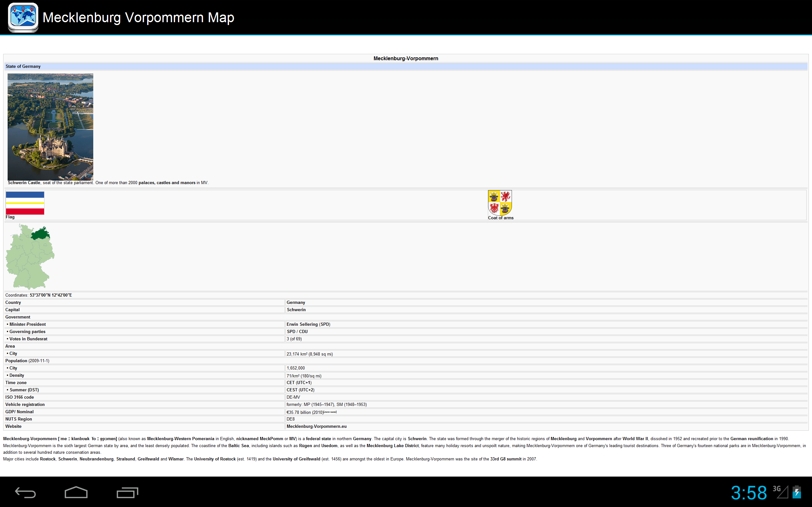Open the Schwerin Castle caption link

tap(24, 183)
